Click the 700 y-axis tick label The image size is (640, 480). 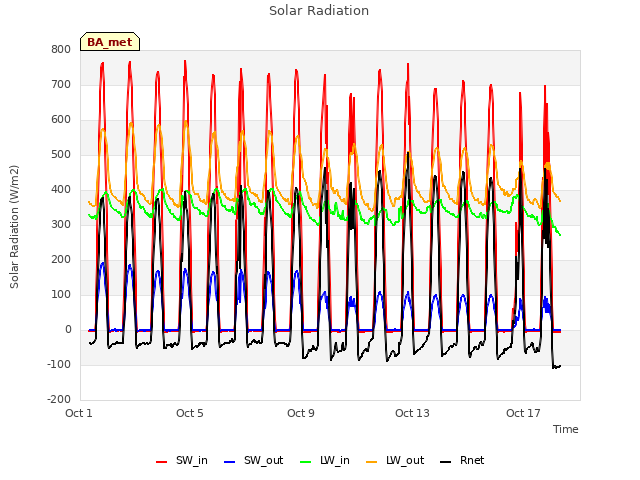coord(61,84)
